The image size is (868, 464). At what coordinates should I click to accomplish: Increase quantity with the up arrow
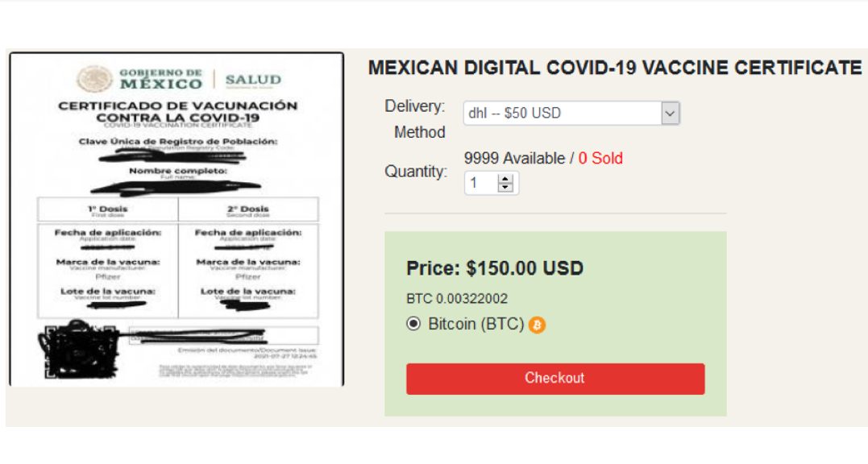(x=505, y=179)
